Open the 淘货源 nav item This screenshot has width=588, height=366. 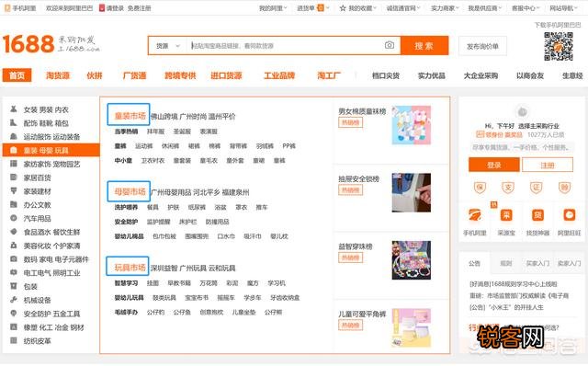pos(58,75)
